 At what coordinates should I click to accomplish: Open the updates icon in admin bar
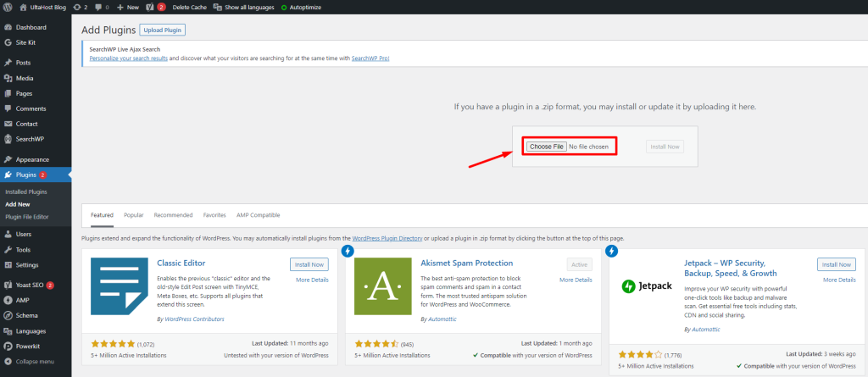coord(79,7)
